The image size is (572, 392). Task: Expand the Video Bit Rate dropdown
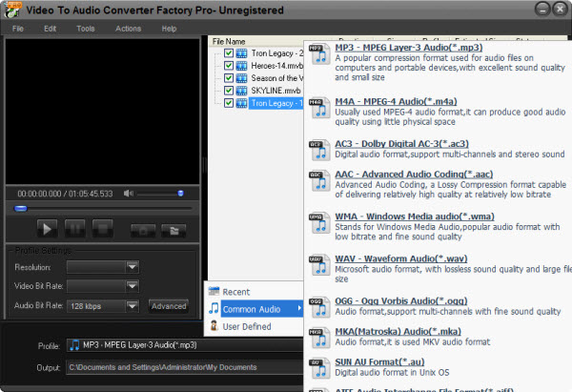[x=132, y=285]
